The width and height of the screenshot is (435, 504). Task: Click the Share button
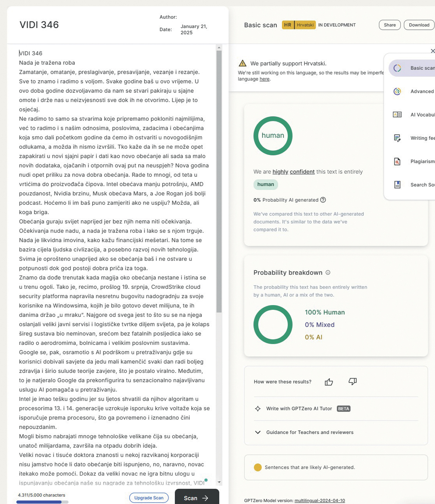click(x=389, y=25)
